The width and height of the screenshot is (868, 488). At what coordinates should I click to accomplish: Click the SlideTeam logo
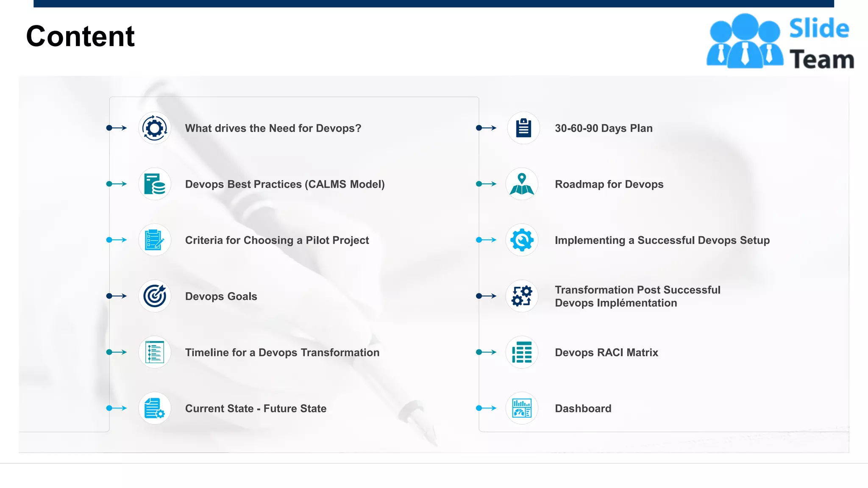pyautogui.click(x=780, y=42)
